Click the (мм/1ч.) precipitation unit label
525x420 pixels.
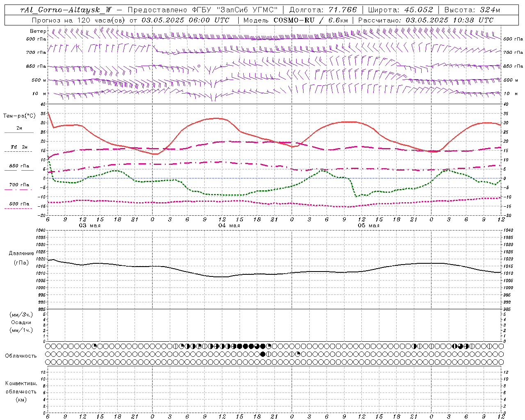click(21, 330)
